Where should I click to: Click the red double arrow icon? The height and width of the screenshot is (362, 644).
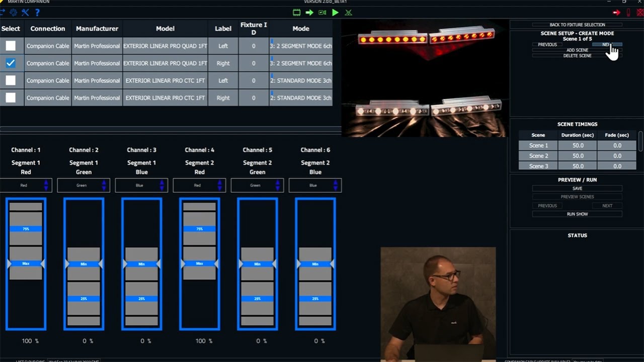click(x=616, y=13)
